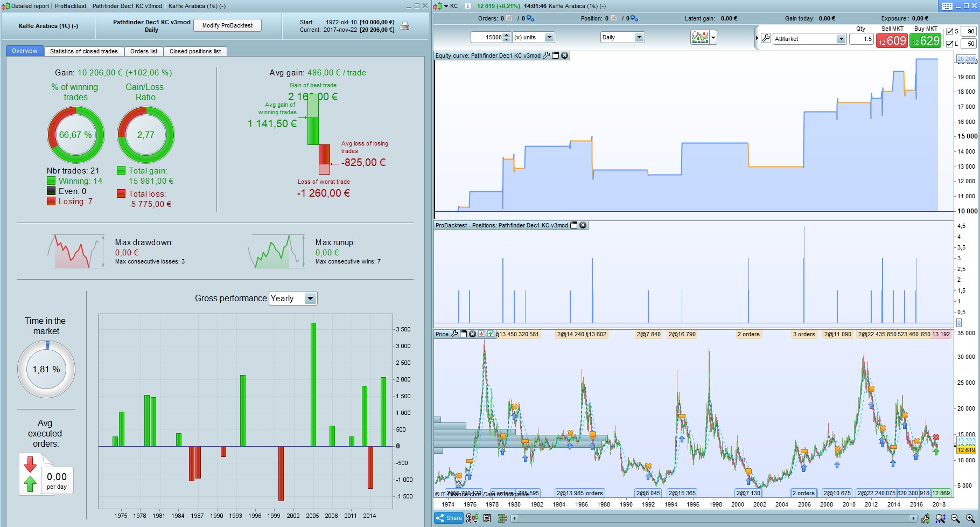Viewport: 980px width, 527px height.
Task: Click the zoom-to-fit magnifier icon
Action: coord(940,518)
